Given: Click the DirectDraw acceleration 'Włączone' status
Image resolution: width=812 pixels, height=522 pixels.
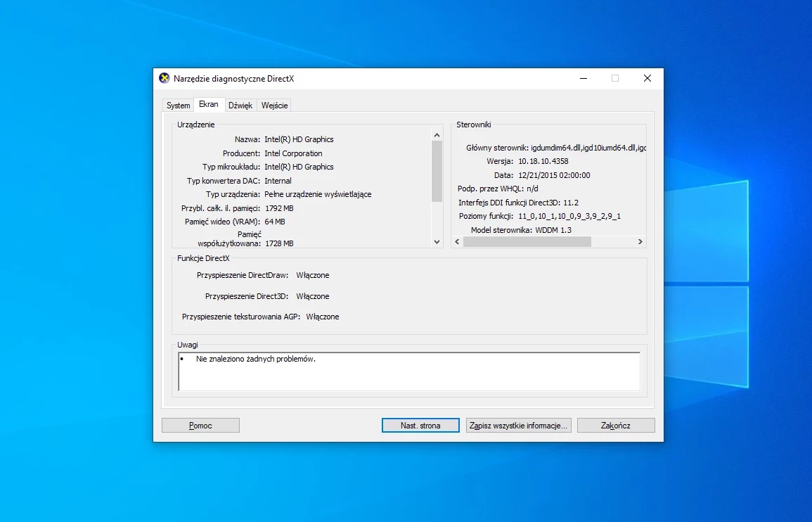Looking at the screenshot, I should pos(313,275).
